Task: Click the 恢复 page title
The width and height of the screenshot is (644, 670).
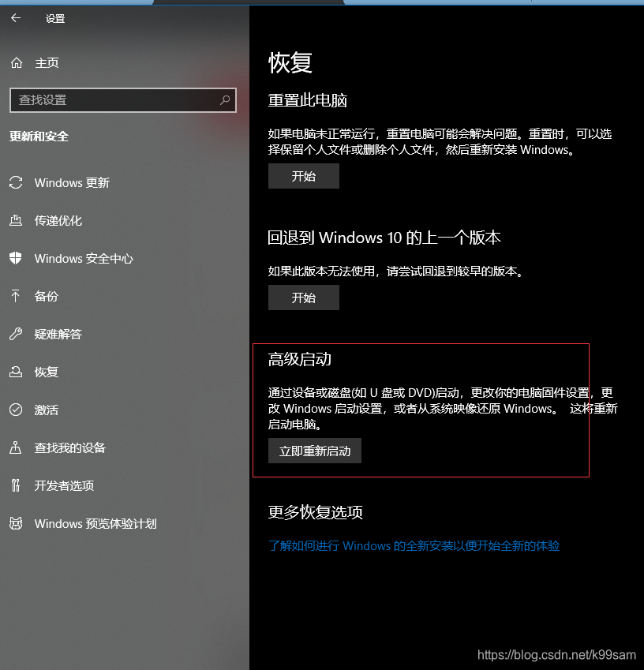Action: [290, 63]
